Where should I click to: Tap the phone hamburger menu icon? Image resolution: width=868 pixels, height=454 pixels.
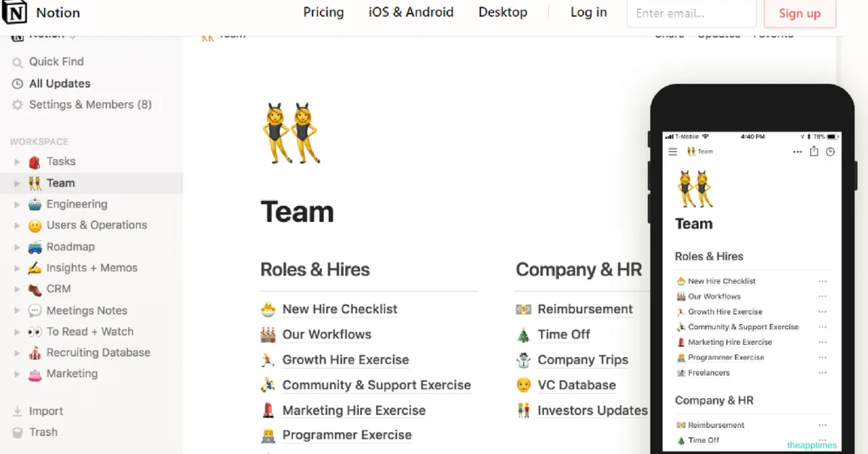pyautogui.click(x=673, y=152)
